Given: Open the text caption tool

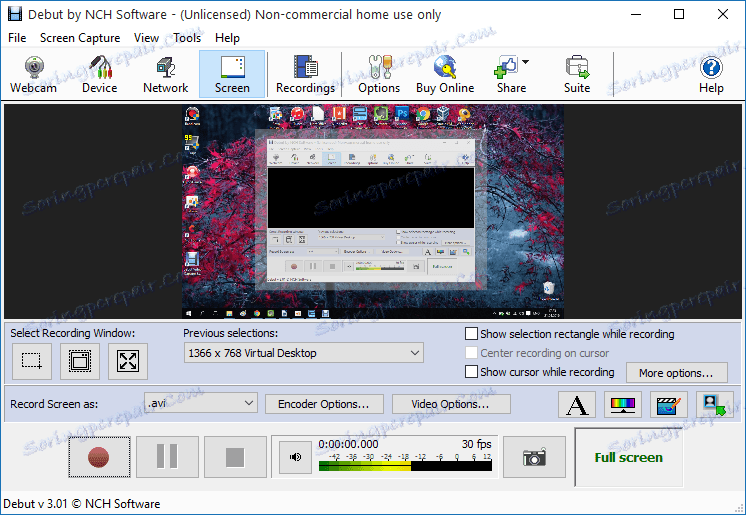Looking at the screenshot, I should pyautogui.click(x=577, y=405).
